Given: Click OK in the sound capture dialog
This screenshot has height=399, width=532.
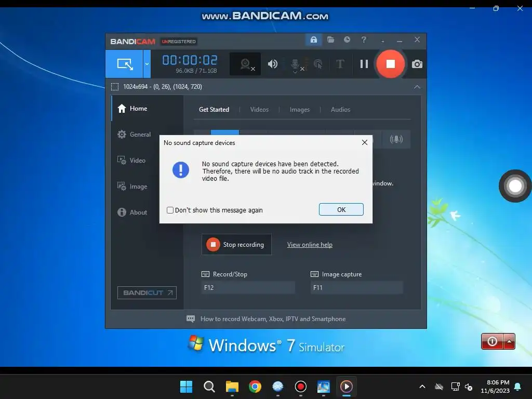Looking at the screenshot, I should tap(341, 210).
